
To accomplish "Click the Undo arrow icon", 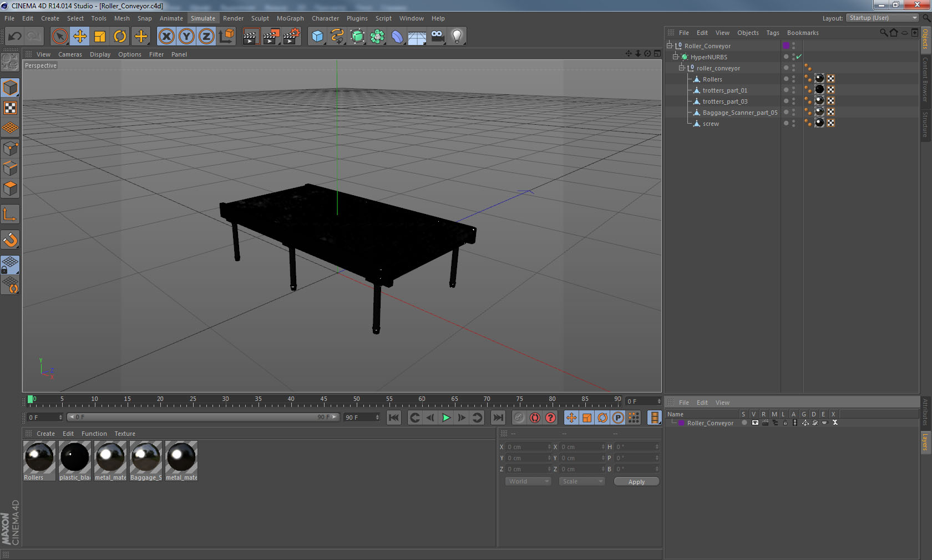I will 15,37.
